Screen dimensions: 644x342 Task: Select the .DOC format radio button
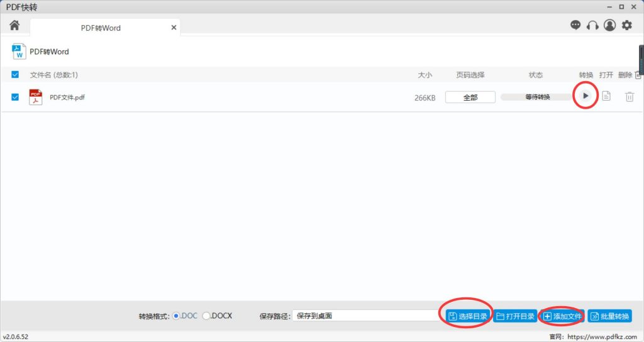[x=176, y=316]
